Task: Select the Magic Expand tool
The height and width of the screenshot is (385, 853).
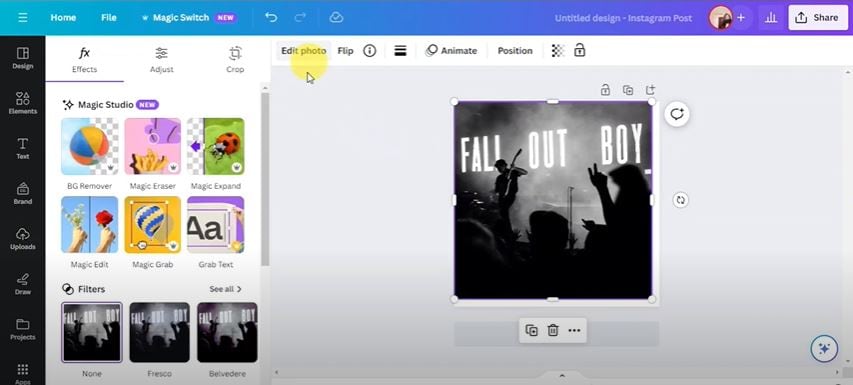Action: [215, 146]
